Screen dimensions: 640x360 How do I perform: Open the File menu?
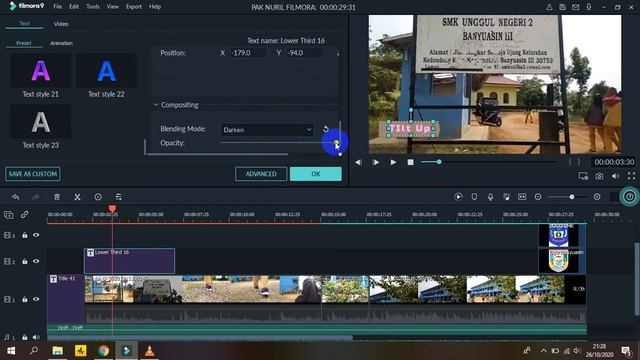click(58, 7)
